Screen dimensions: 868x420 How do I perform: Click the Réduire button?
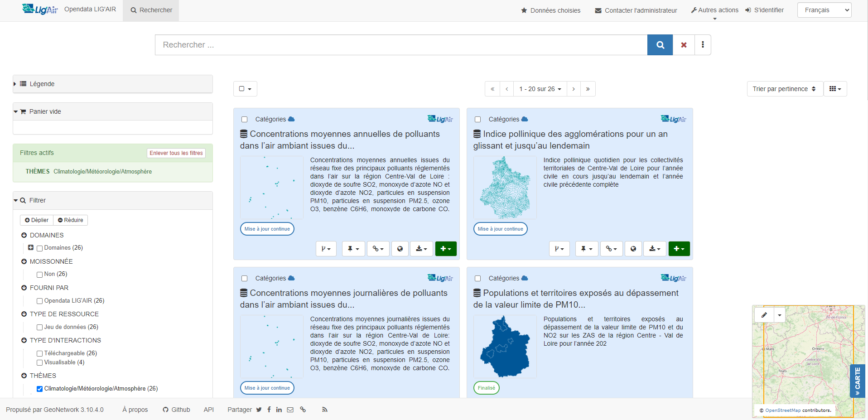(x=71, y=220)
